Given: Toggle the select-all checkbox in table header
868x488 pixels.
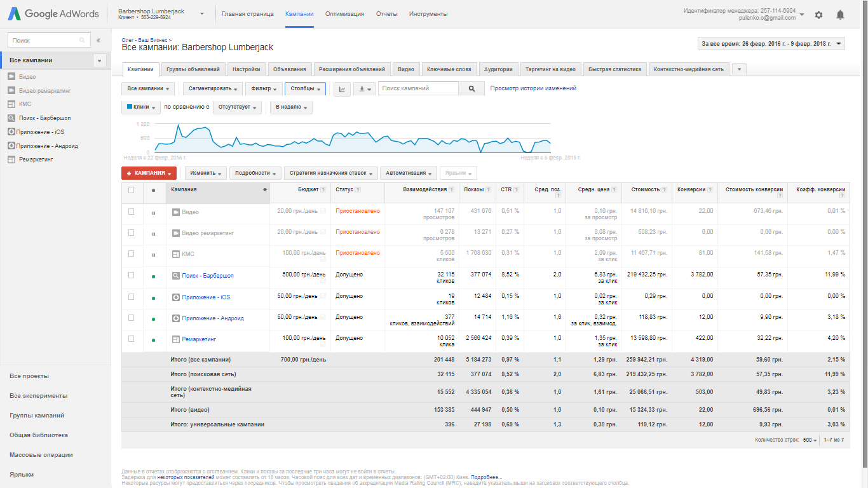Looking at the screenshot, I should tap(132, 189).
